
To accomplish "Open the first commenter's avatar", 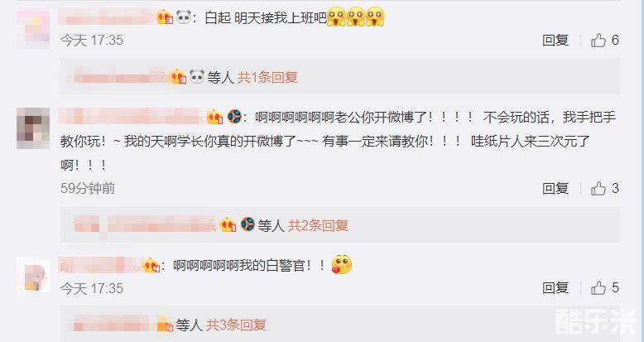I will point(33,28).
